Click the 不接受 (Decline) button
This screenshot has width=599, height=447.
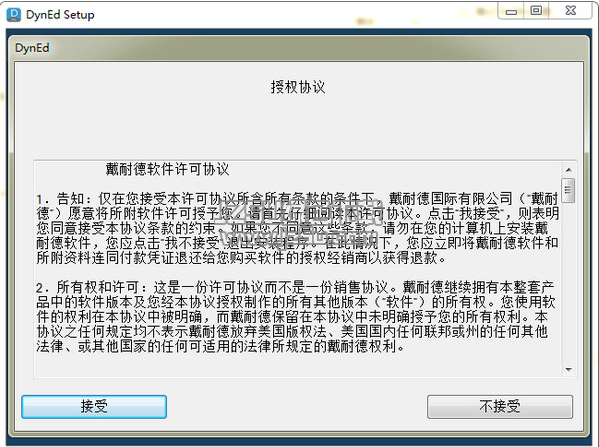coord(500,407)
